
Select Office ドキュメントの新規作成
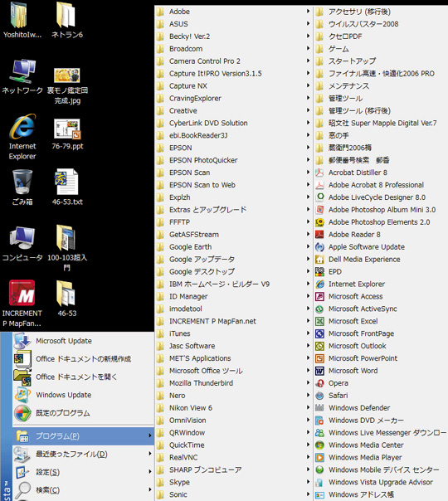tap(84, 359)
